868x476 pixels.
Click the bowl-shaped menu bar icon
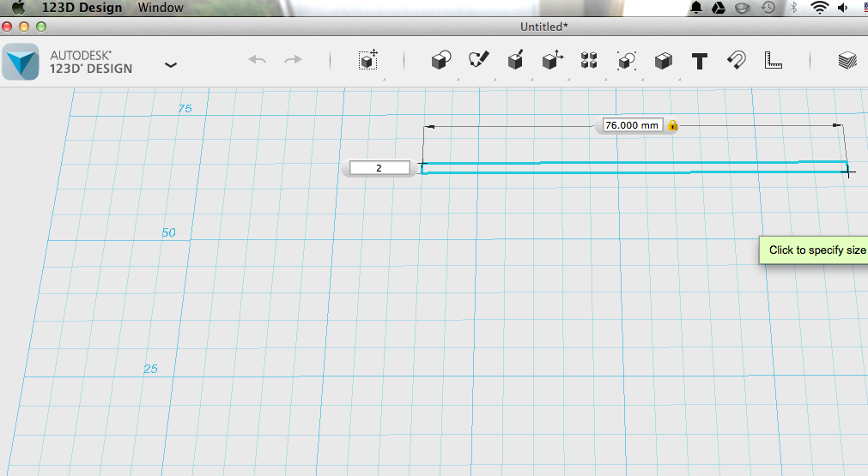pyautogui.click(x=743, y=8)
